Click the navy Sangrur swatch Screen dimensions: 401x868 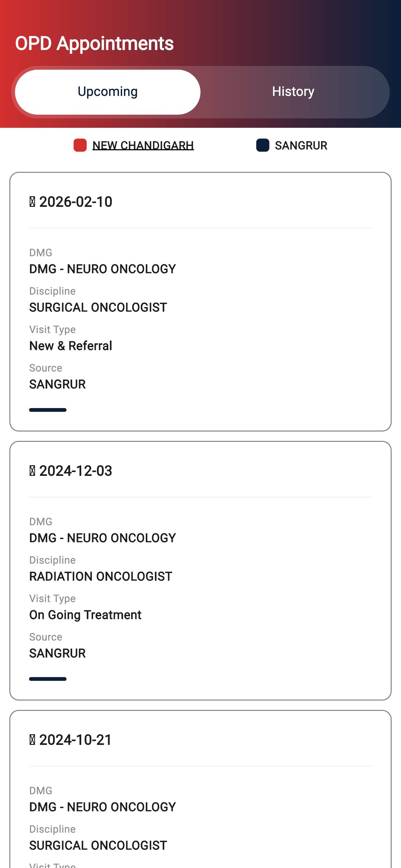[263, 145]
